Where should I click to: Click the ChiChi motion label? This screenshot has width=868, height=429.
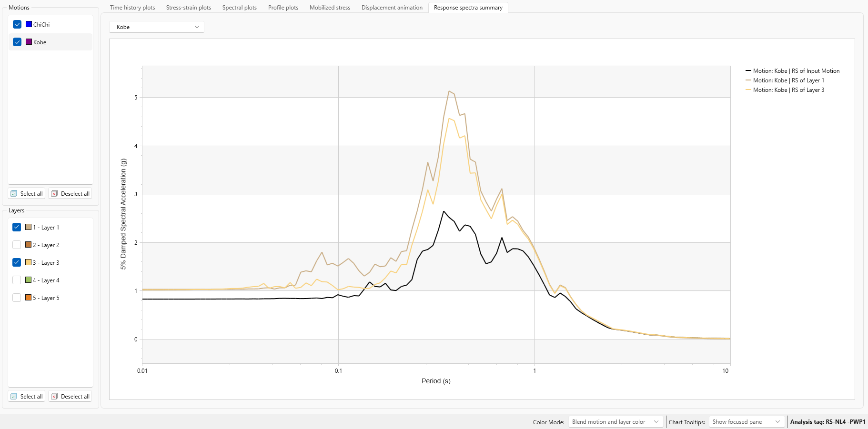(41, 24)
